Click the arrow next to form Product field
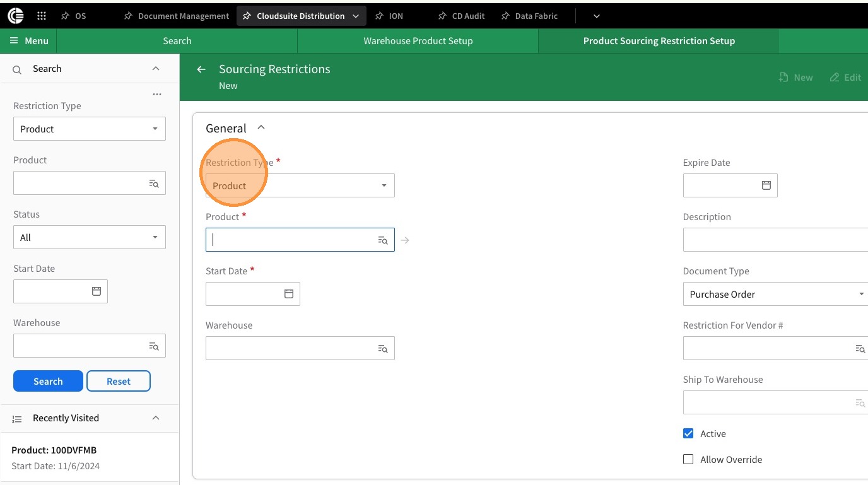The image size is (868, 485). [x=405, y=240]
